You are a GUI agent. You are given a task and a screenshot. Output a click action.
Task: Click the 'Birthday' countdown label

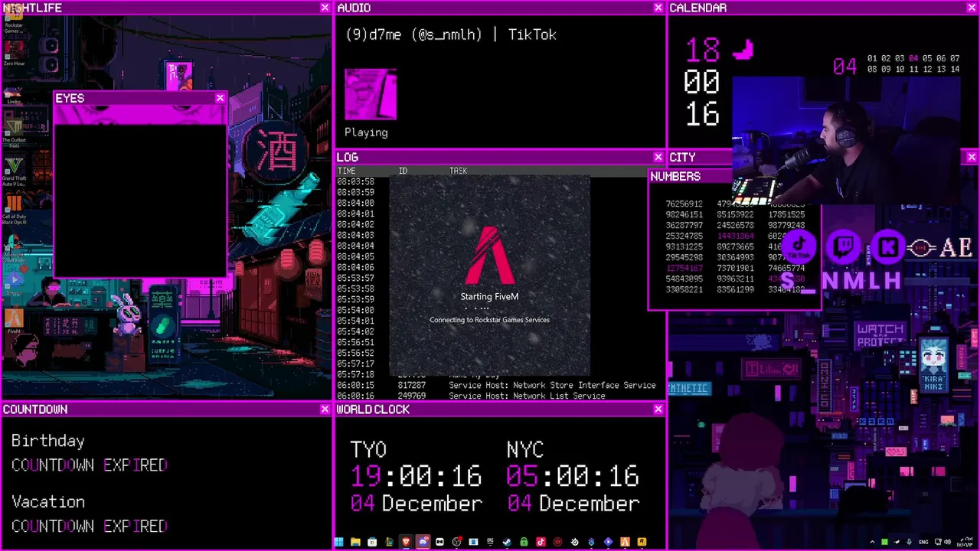47,442
